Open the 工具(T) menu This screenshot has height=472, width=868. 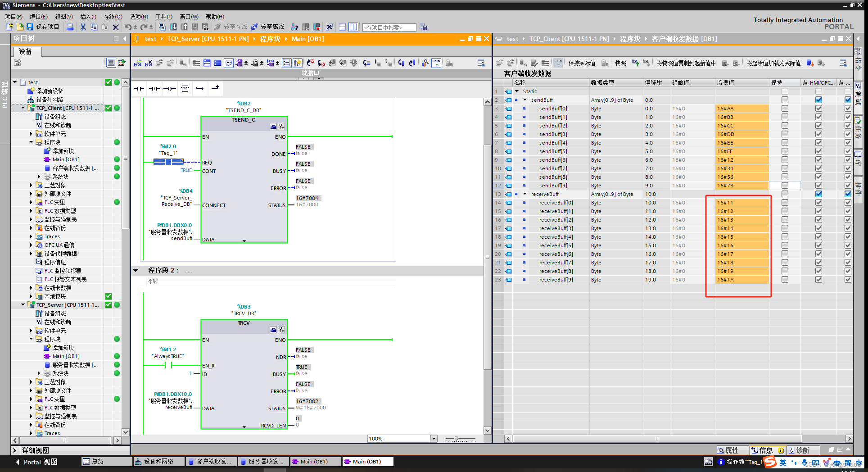pyautogui.click(x=164, y=17)
